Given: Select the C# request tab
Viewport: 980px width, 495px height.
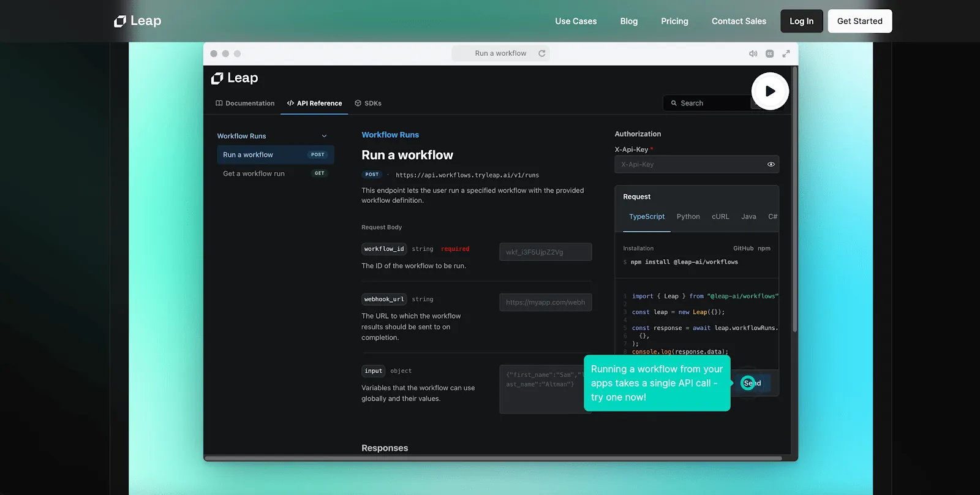Looking at the screenshot, I should click(772, 217).
